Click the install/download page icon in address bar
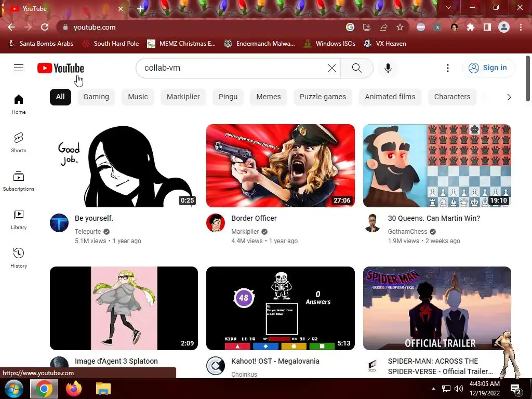Viewport: 532px width, 399px height. click(x=366, y=27)
